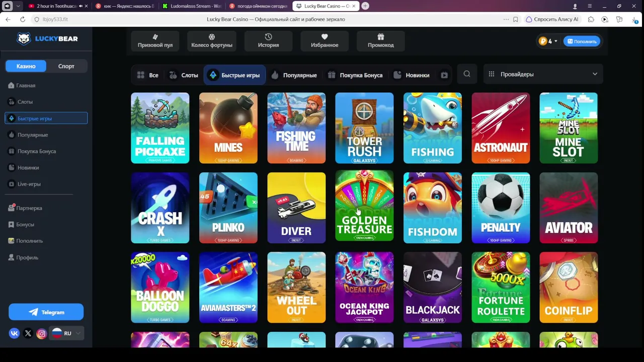
Task: Open VK social icon in sidebar
Action: tap(15, 333)
